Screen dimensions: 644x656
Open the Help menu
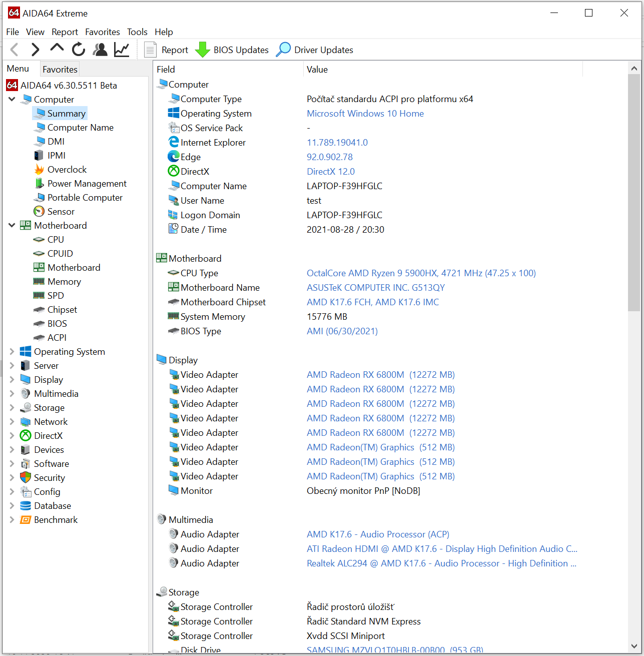(164, 32)
